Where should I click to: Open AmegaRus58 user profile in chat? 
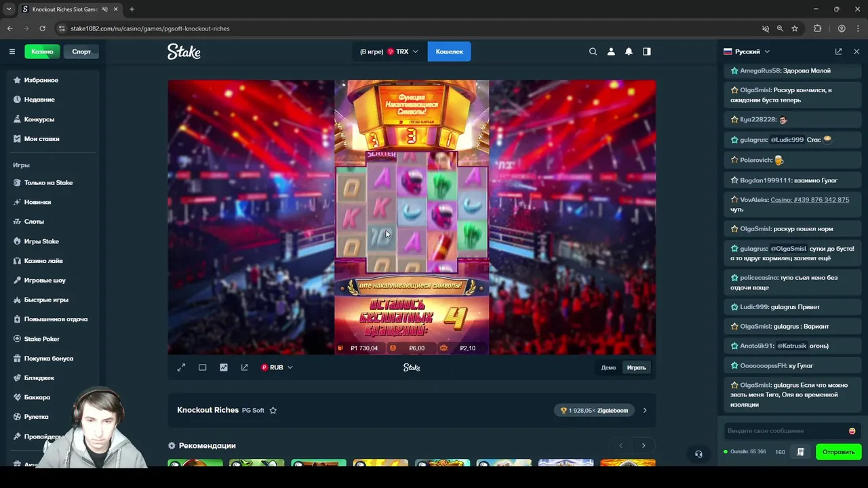760,70
